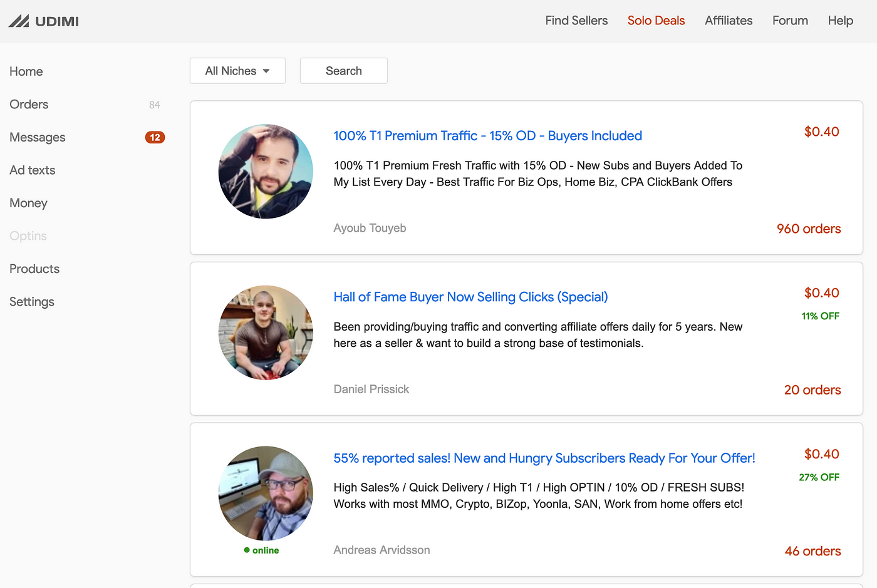877x588 pixels.
Task: Open '100% T1 Premium Traffic' deal
Action: pos(487,136)
